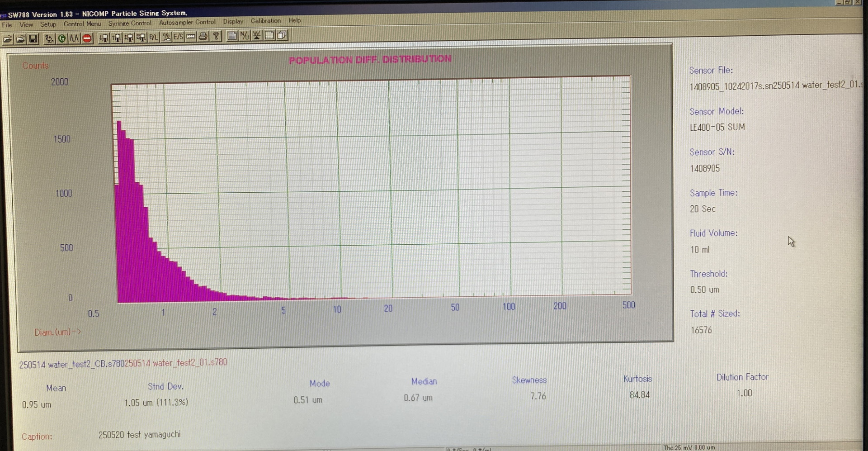Open the Syringe Control menu

click(x=130, y=23)
